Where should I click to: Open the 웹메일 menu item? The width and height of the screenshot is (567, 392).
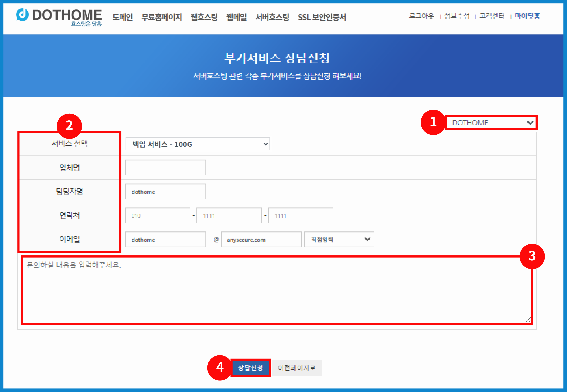coord(236,17)
